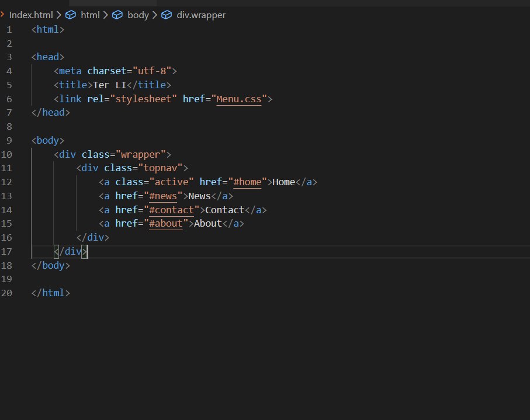Expand chevron after Index.html breadcrumb
The image size is (530, 420).
59,15
